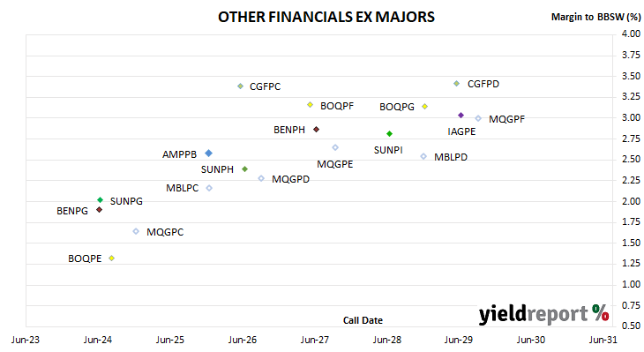The image size is (644, 352).
Task: Select the MQGPF label text
Action: tap(506, 119)
